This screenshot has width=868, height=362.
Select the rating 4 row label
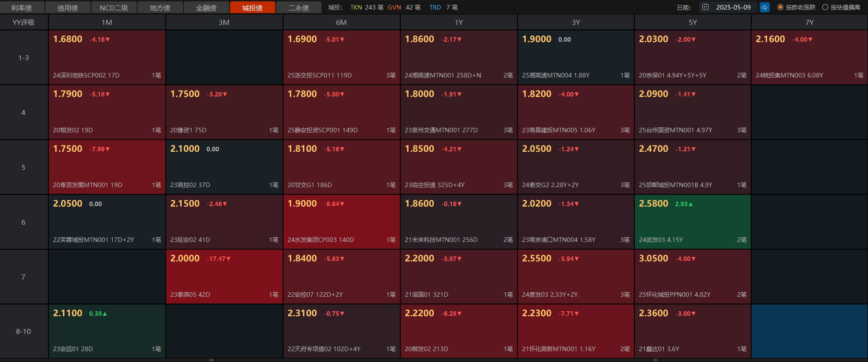24,112
